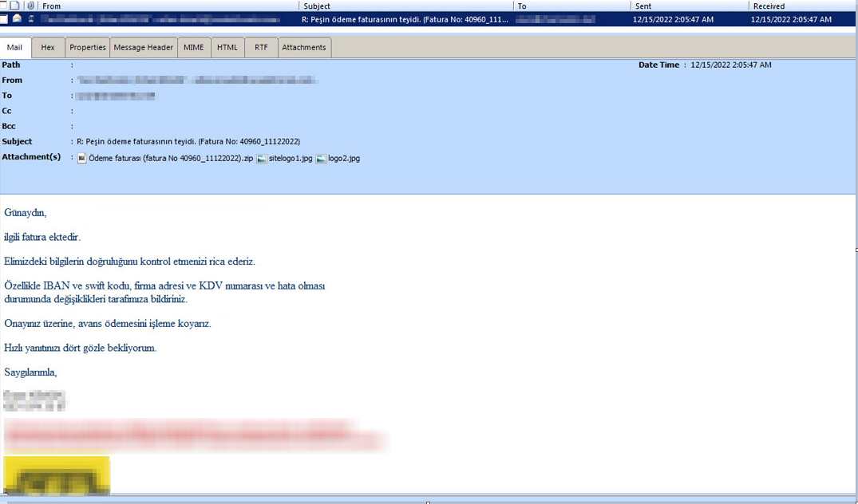The width and height of the screenshot is (858, 504).
Task: Click the image icon next to sitelogo1.jpg
Action: (262, 159)
